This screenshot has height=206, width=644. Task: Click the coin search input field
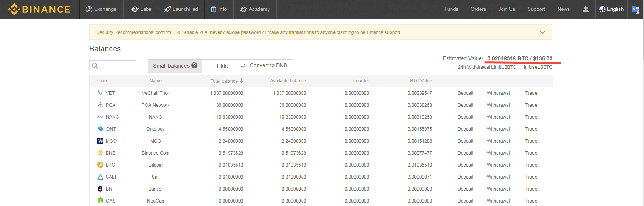(x=113, y=65)
